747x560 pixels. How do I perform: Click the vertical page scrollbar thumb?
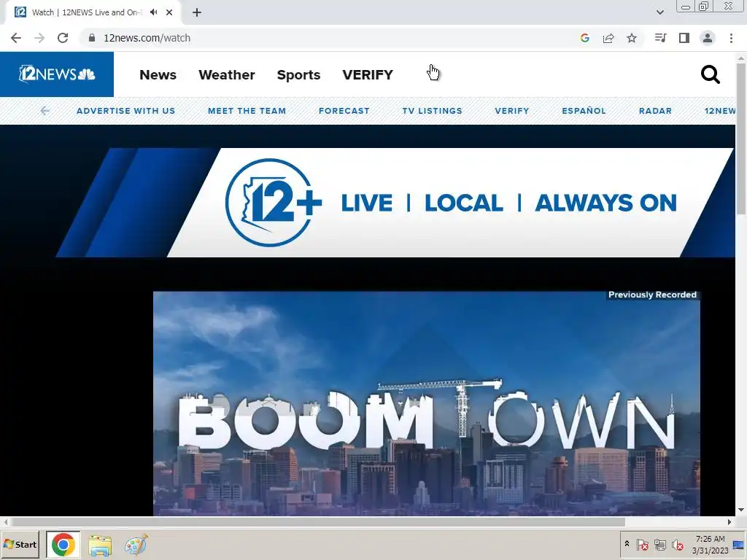[741, 138]
